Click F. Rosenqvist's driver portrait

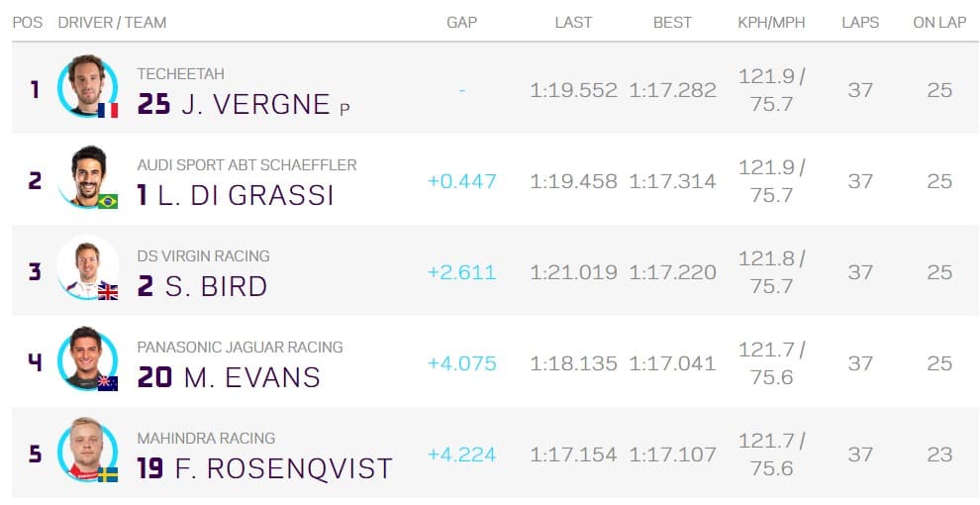tap(85, 449)
